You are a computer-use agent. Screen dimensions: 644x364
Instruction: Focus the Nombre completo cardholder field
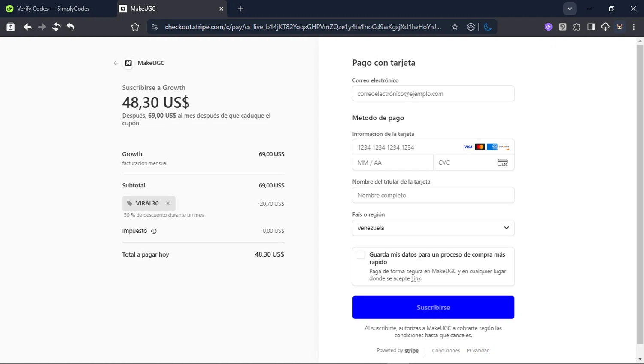tap(433, 195)
